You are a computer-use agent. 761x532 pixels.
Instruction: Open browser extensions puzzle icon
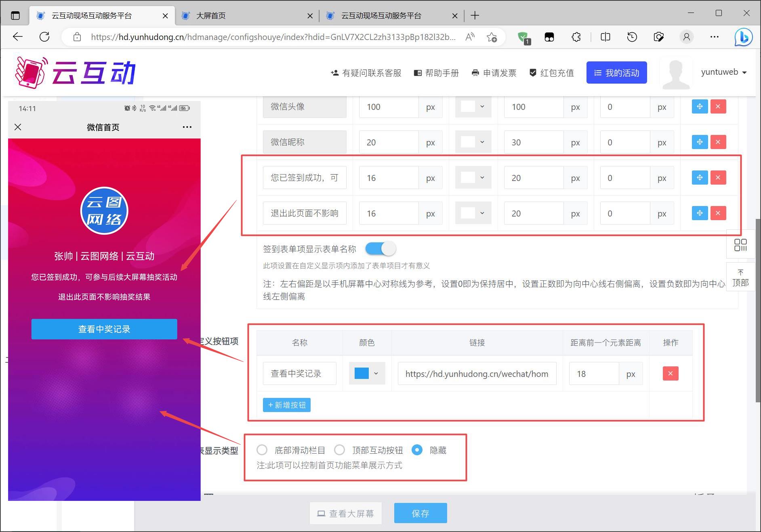pos(576,37)
